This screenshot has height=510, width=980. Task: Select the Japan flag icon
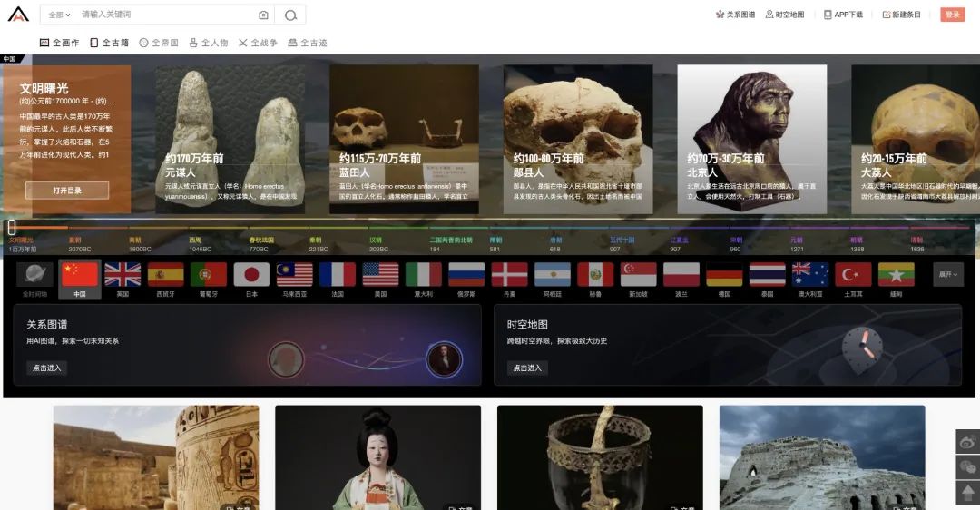pyautogui.click(x=251, y=275)
